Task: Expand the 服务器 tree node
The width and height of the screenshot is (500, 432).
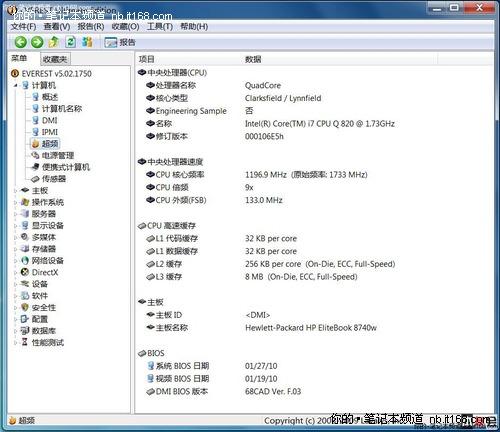Action: 15,214
